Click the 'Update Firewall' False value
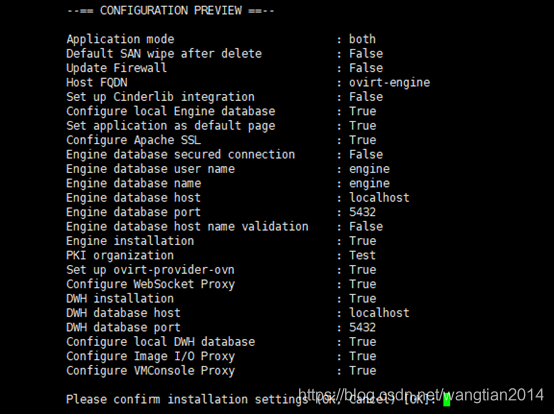 pos(366,68)
